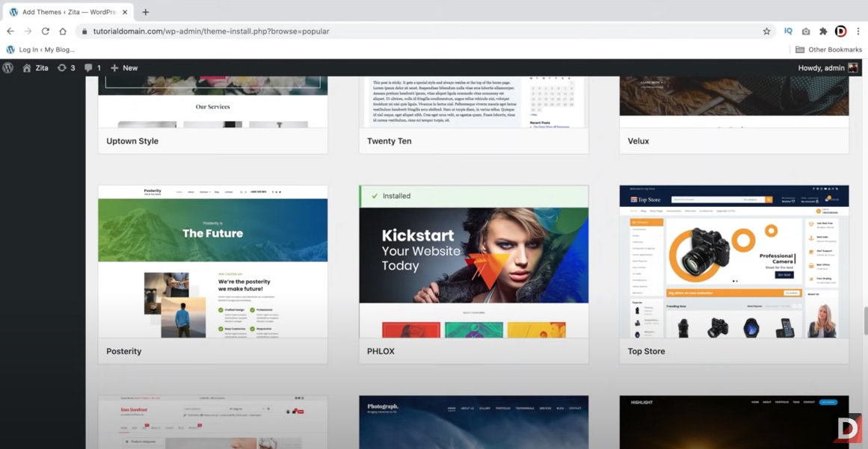
Task: Open the Posterity theme preview
Action: click(x=212, y=261)
